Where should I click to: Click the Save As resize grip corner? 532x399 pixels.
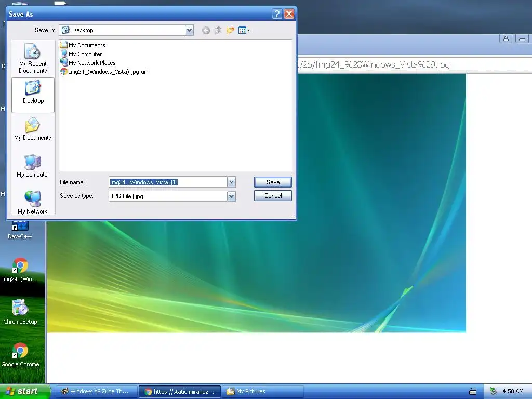293,216
